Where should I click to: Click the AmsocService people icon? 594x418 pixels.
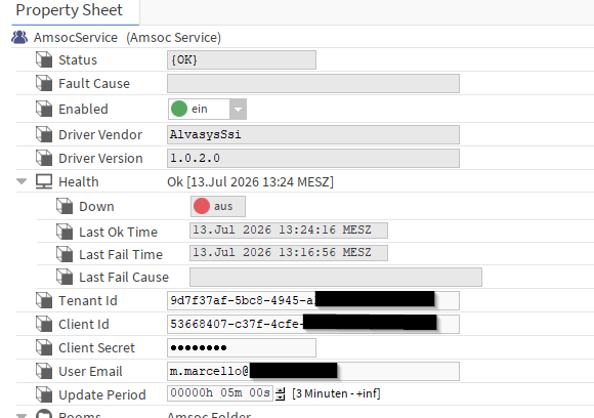(x=19, y=37)
